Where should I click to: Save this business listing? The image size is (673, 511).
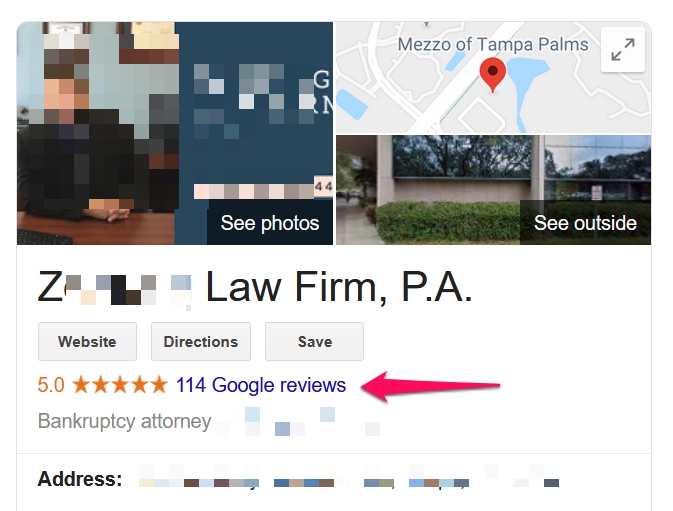click(314, 342)
